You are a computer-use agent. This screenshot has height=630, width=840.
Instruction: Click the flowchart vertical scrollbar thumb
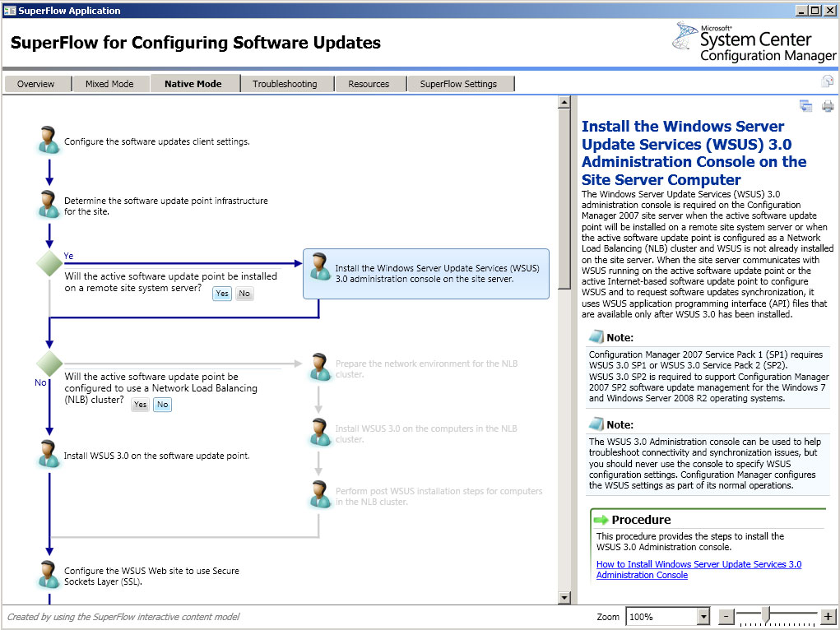pyautogui.click(x=564, y=199)
